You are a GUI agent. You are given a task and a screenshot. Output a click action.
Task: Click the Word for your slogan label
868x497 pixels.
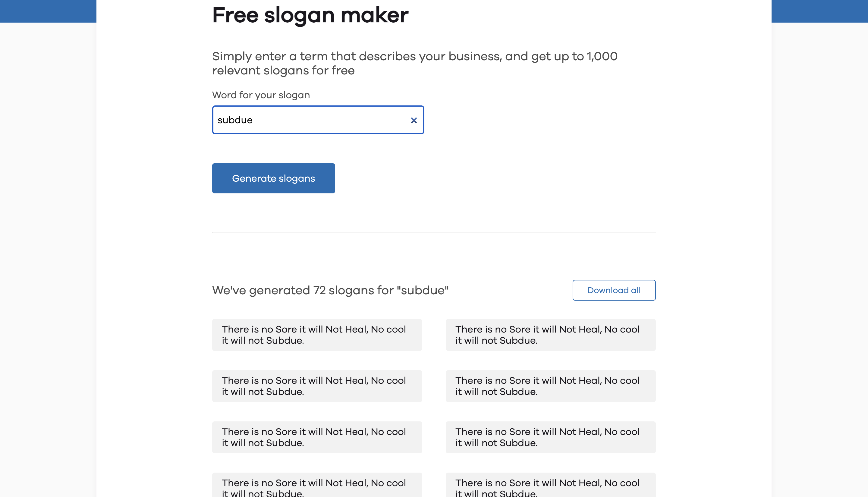coord(260,95)
